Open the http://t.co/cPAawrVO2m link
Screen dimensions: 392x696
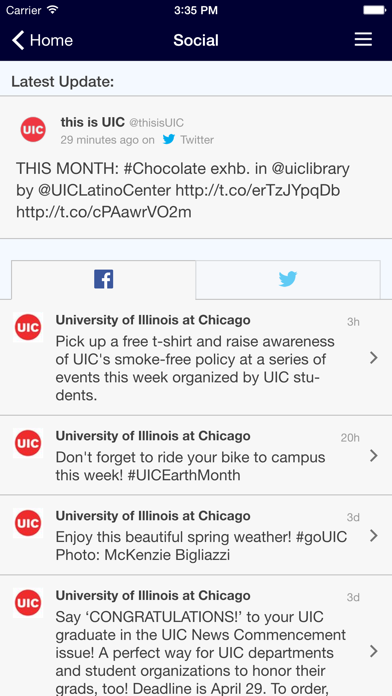point(104,212)
